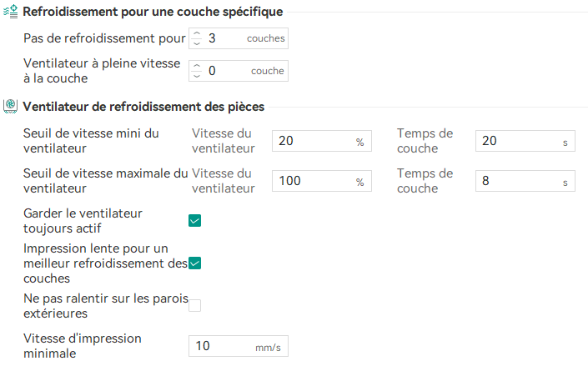The width and height of the screenshot is (588, 371).
Task: Edit the maximum fan speed percentage field
Action: pos(313,181)
